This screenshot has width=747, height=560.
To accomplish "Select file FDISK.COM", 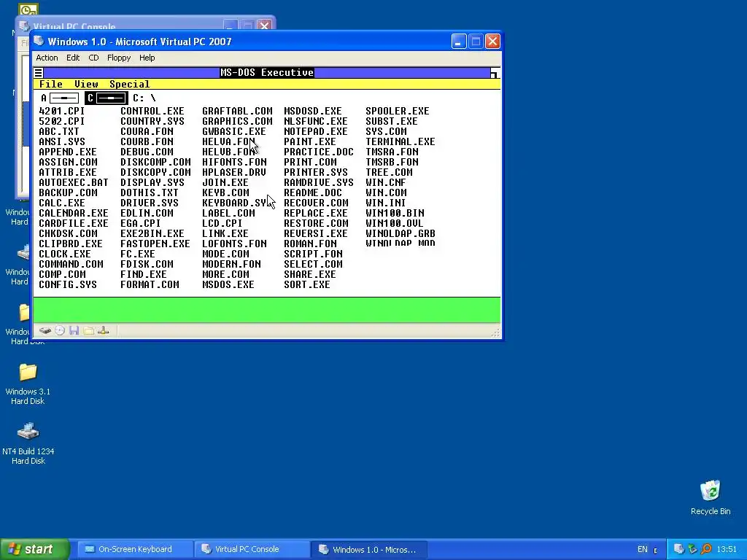I will (147, 264).
